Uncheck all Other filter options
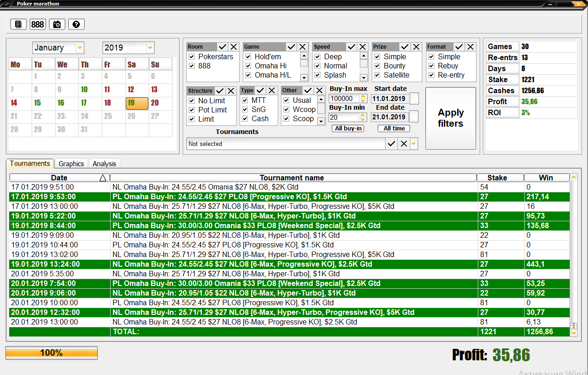The image size is (588, 375). (x=319, y=90)
